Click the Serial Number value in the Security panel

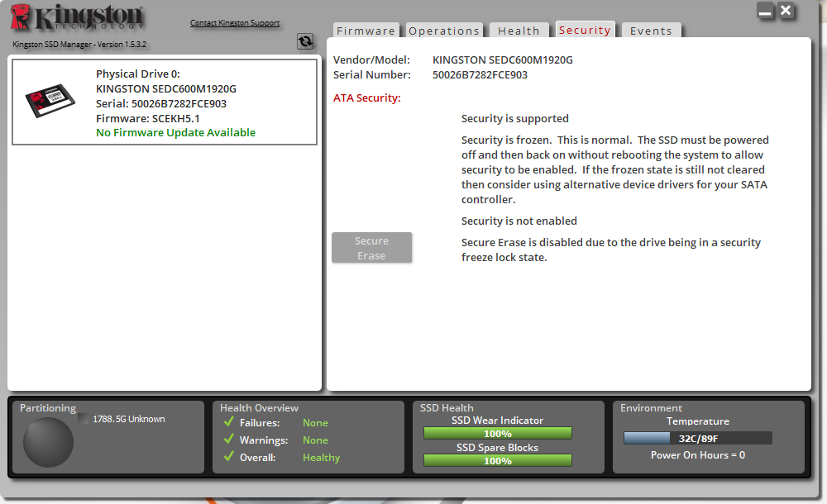pyautogui.click(x=480, y=74)
